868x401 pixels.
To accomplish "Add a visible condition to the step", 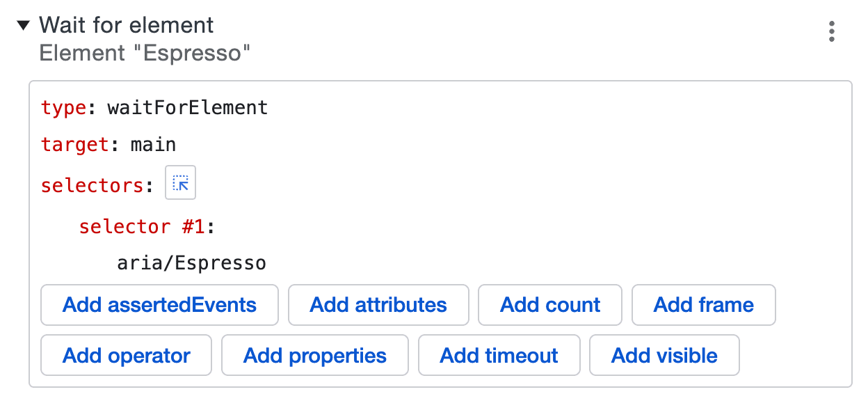I will click(x=664, y=355).
